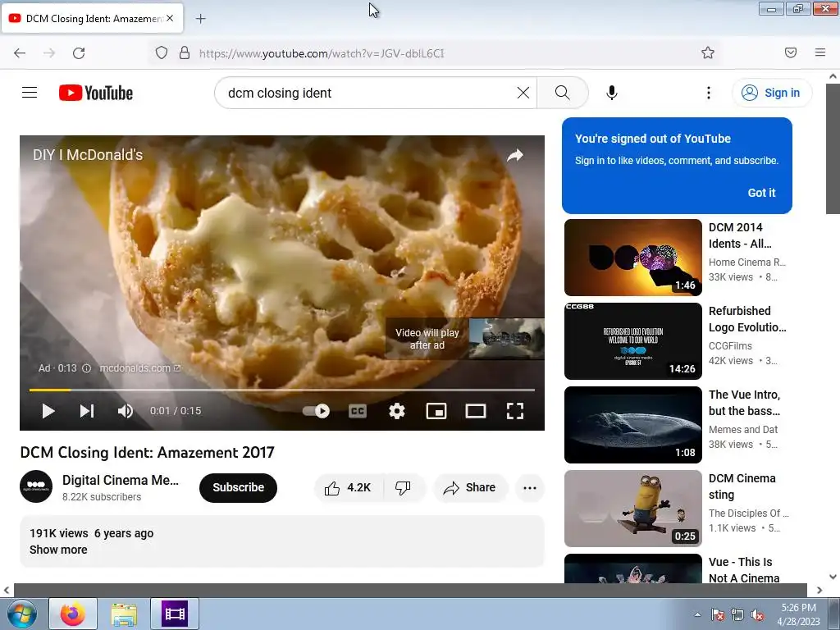The image size is (840, 630).
Task: Open Digital Cinema Media channel avatar
Action: pos(36,486)
